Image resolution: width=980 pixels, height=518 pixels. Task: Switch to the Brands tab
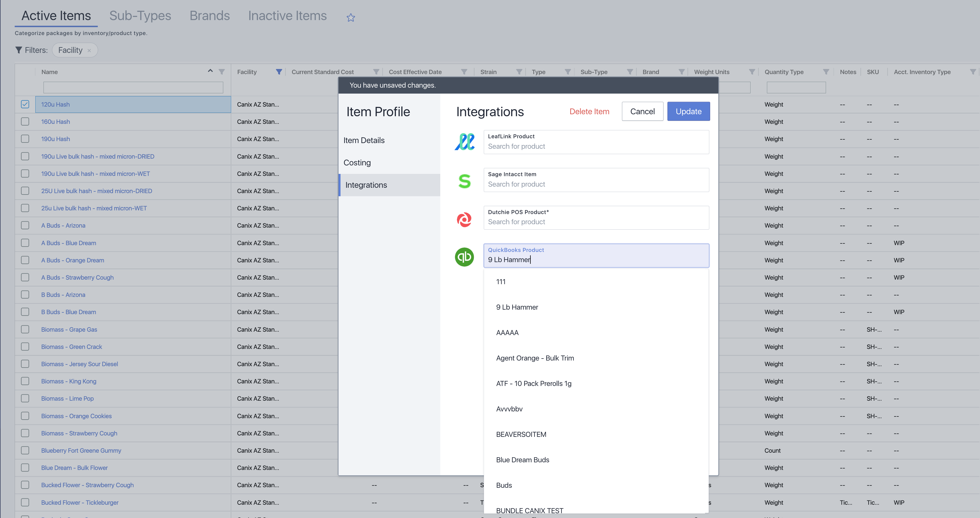click(210, 16)
